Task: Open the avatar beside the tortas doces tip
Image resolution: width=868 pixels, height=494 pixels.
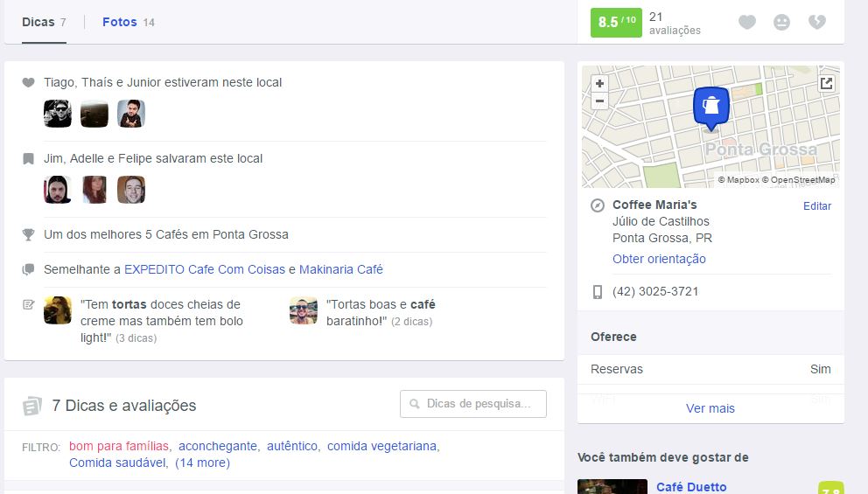Action: point(58,310)
